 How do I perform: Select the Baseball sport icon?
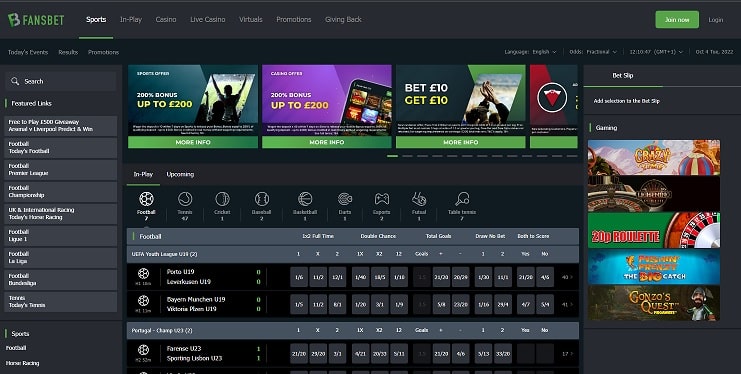coord(261,199)
